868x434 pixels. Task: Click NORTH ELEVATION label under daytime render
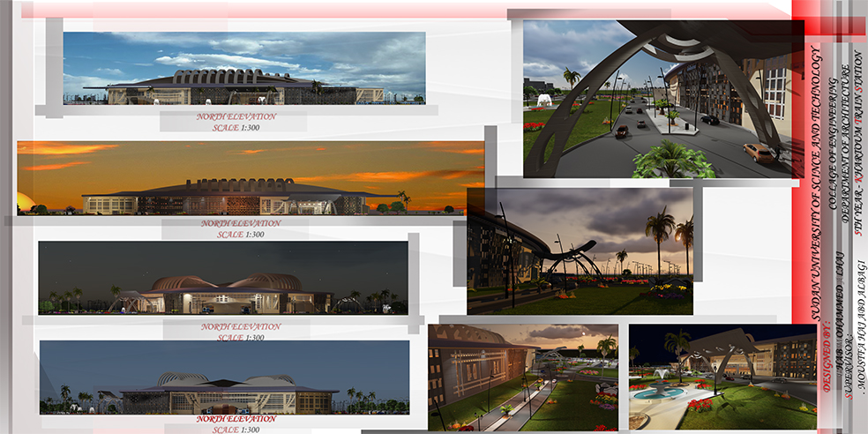point(236,116)
